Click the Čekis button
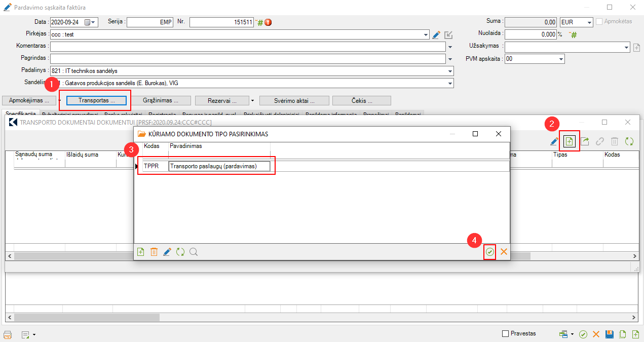 point(362,100)
